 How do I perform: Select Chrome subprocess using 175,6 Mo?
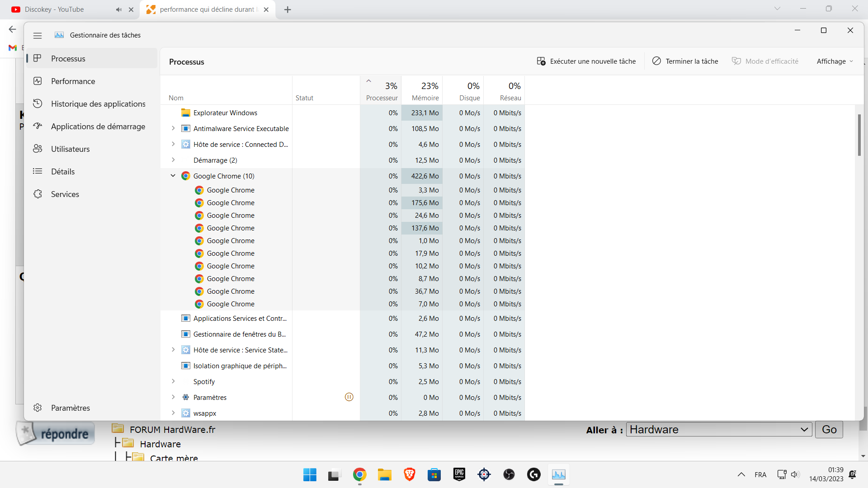(342, 203)
